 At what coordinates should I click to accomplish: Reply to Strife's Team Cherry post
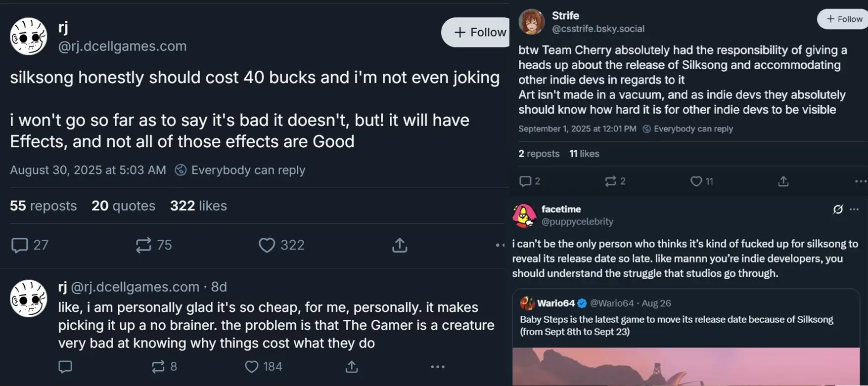525,181
